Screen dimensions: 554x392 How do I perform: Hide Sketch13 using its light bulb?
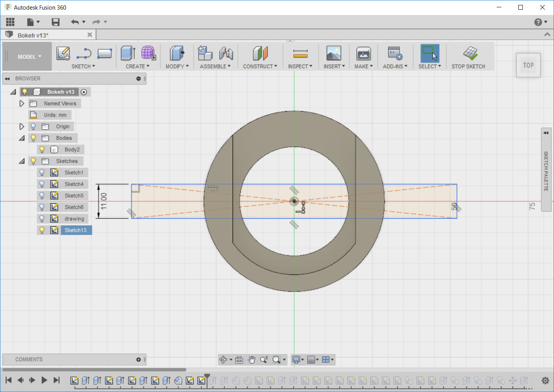point(42,230)
